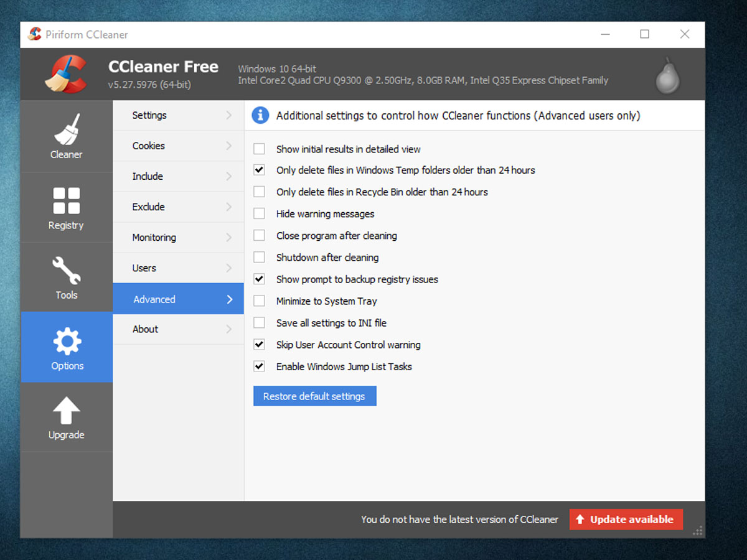This screenshot has height=560, width=747.
Task: Open the Cleaner broom icon
Action: 67,129
